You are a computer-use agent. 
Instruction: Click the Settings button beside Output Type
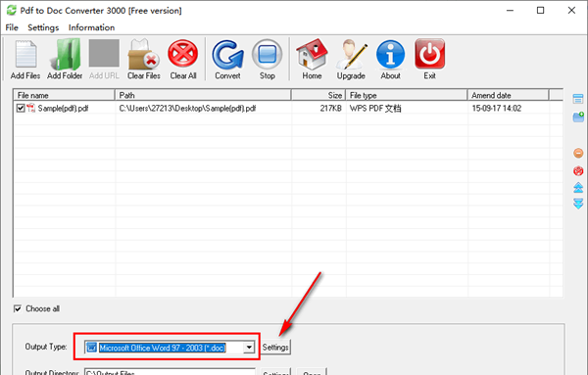coord(275,348)
